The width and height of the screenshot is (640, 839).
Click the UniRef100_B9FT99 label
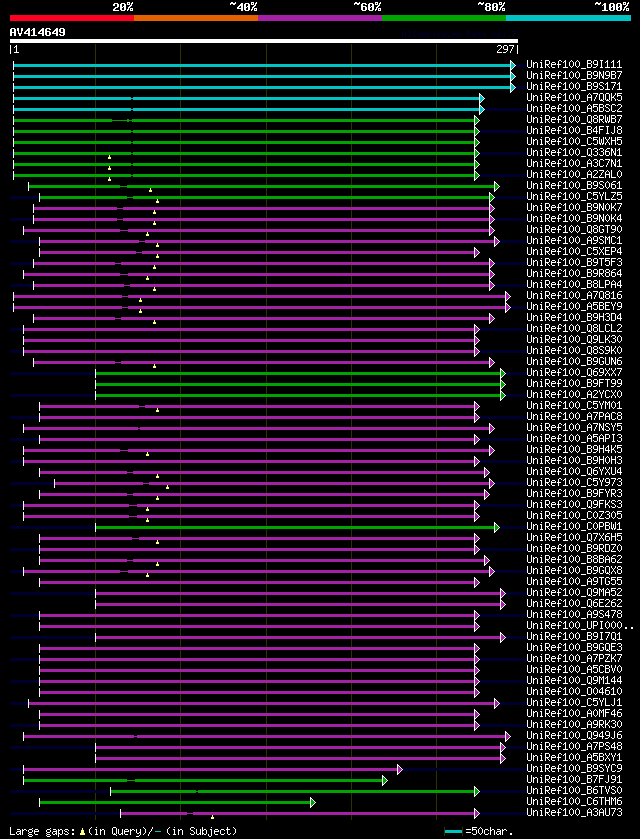[x=574, y=384]
